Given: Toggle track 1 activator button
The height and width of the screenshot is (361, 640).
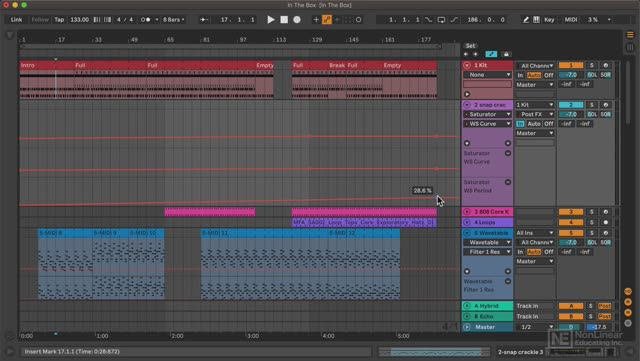Looking at the screenshot, I should tap(571, 65).
